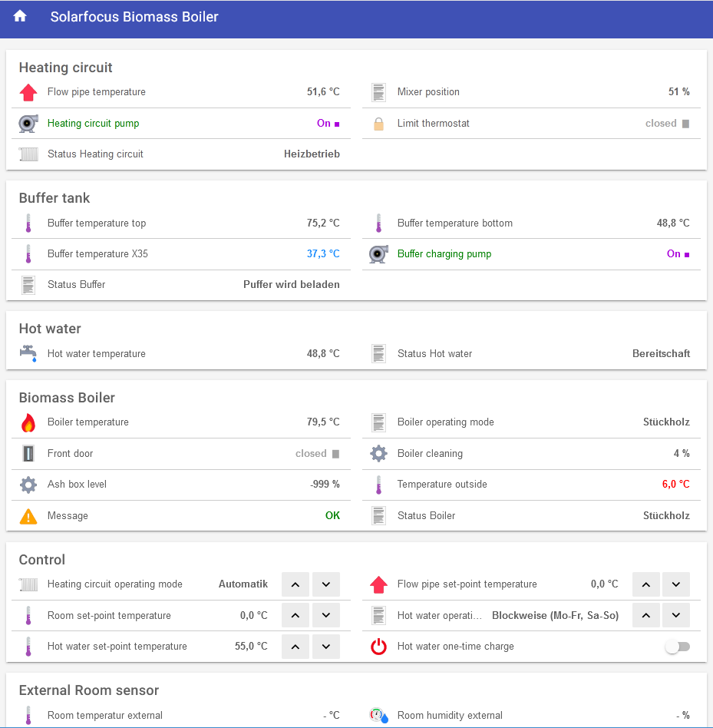
Task: Click the outside temperature value 6,0 °C
Action: click(675, 485)
